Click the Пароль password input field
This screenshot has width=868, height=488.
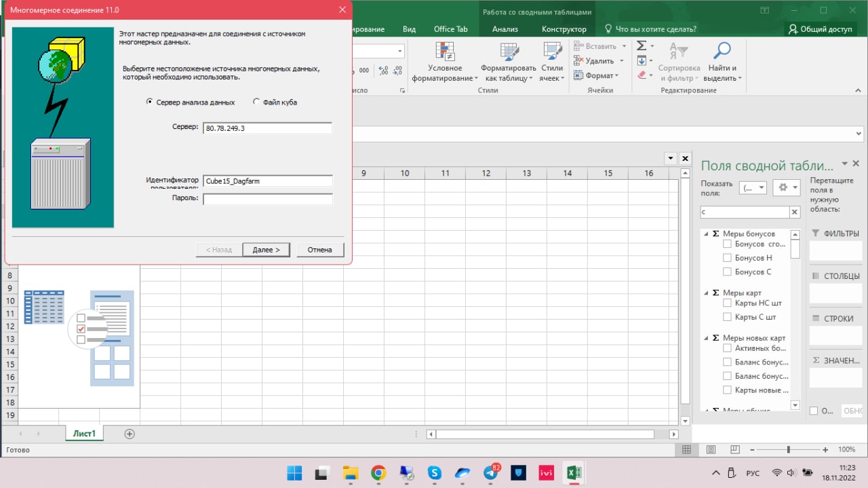pos(267,199)
